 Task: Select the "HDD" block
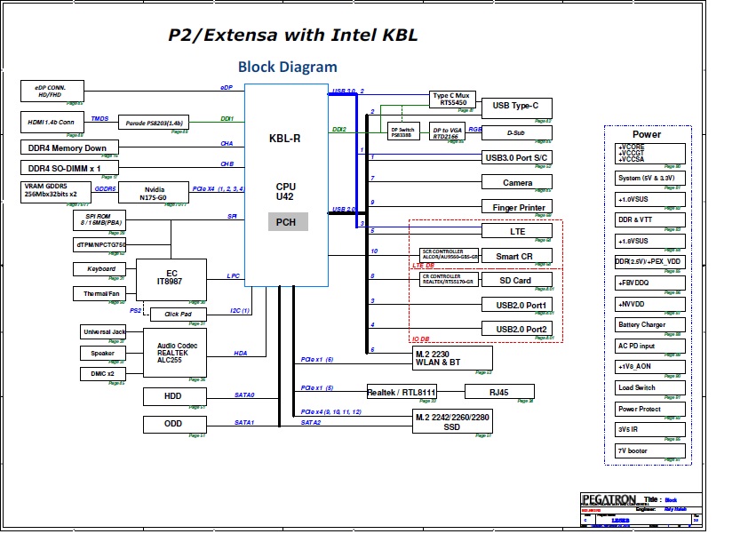coord(175,396)
